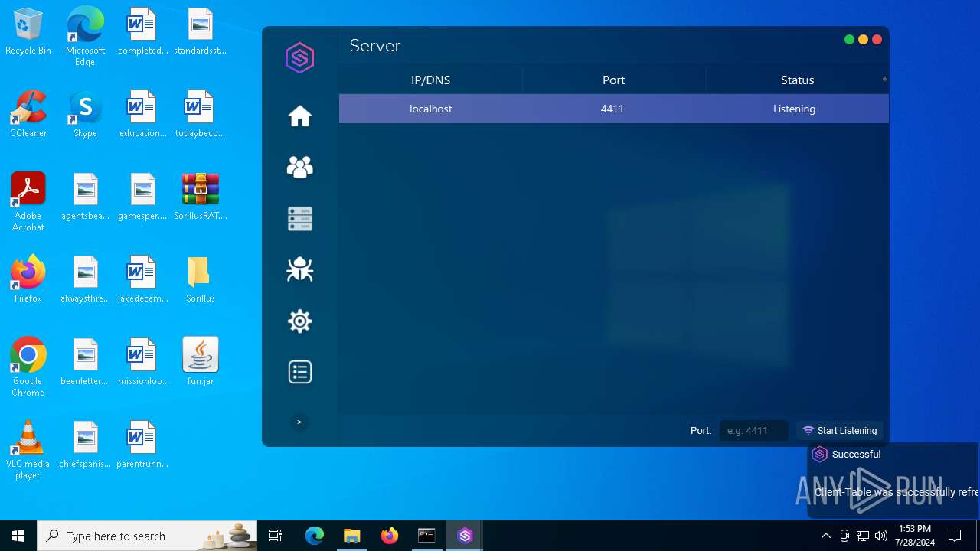Open the Windows Start menu
This screenshot has height=551, width=980.
point(18,536)
